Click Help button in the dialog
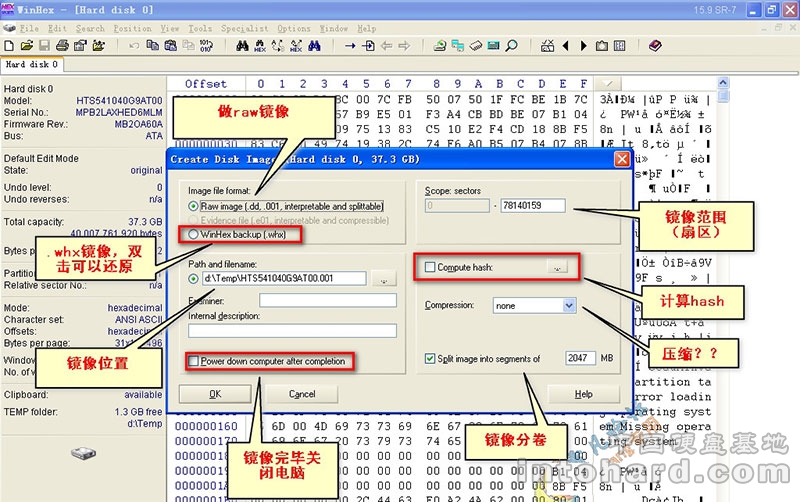This screenshot has height=502, width=800. (584, 394)
